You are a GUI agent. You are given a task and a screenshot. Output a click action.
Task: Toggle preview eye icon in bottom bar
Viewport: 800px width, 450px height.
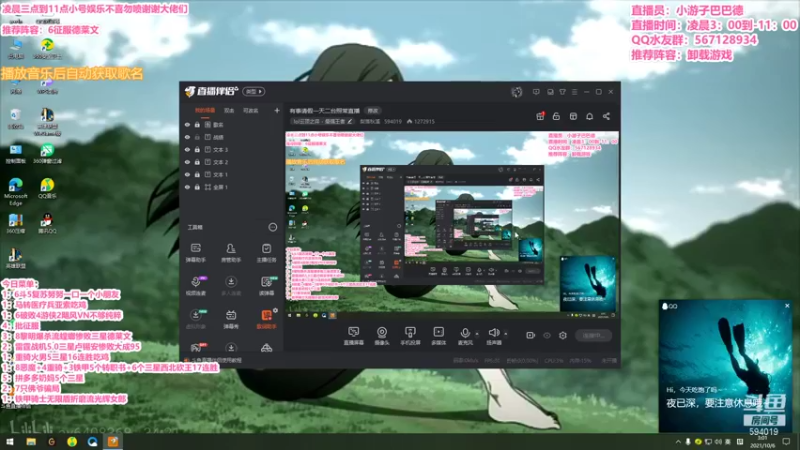[547, 335]
